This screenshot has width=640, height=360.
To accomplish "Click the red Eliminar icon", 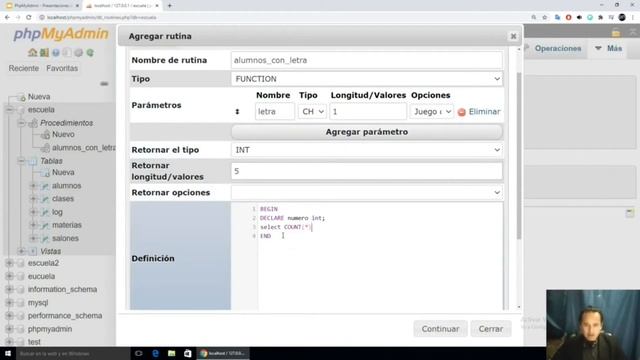I will [462, 112].
